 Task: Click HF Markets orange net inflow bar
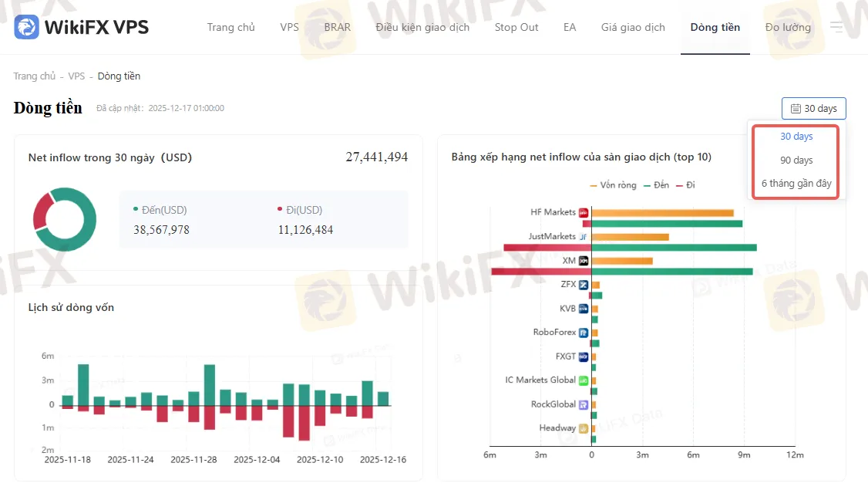pyautogui.click(x=663, y=213)
